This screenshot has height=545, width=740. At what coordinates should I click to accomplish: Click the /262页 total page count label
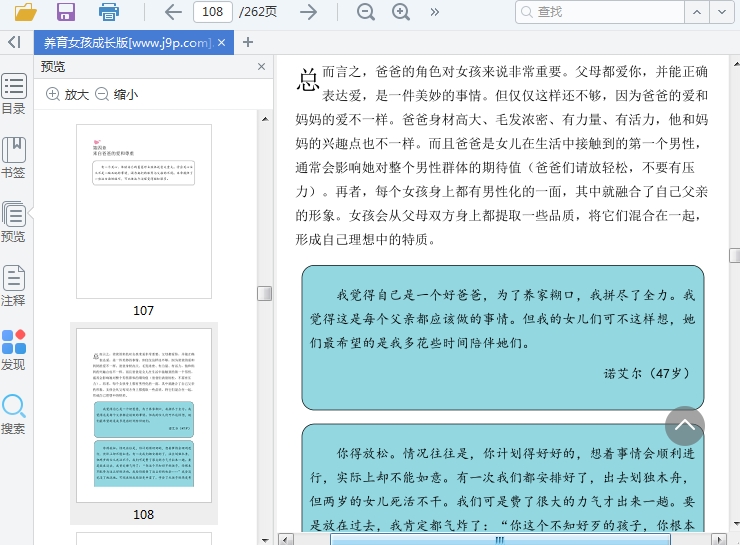coord(258,12)
